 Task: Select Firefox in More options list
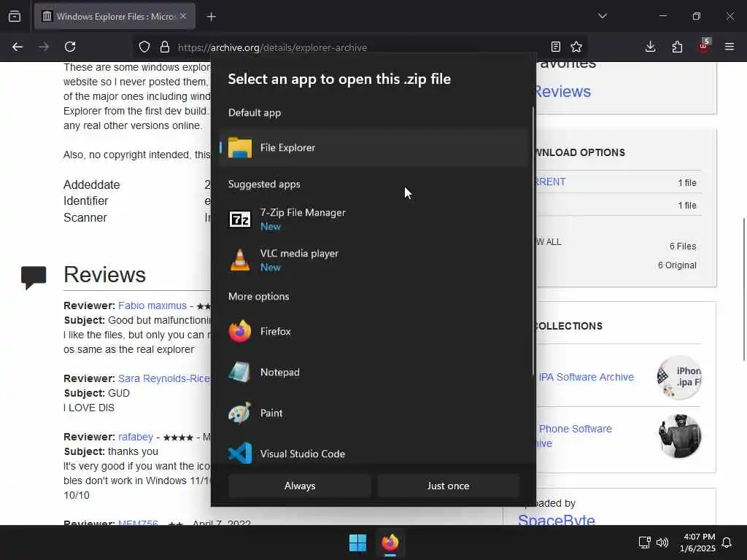tap(374, 332)
